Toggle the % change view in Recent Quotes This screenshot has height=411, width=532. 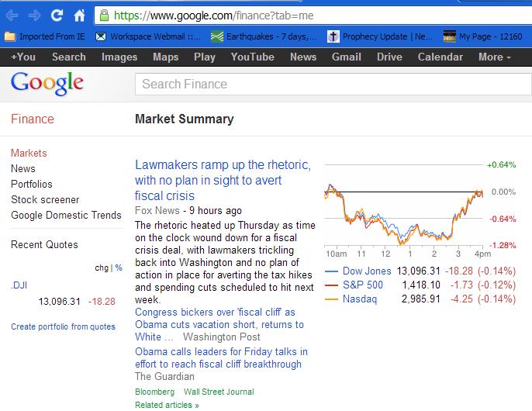[x=119, y=268]
